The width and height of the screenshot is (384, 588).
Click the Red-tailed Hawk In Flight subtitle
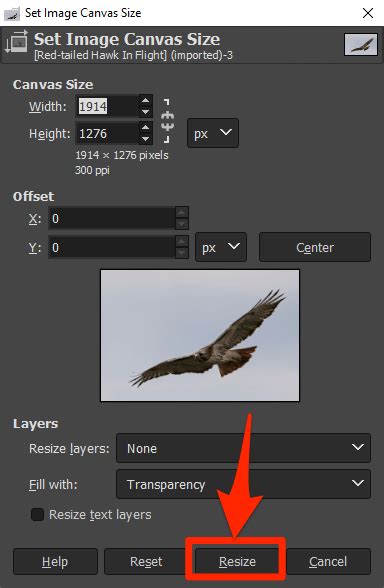tap(133, 56)
